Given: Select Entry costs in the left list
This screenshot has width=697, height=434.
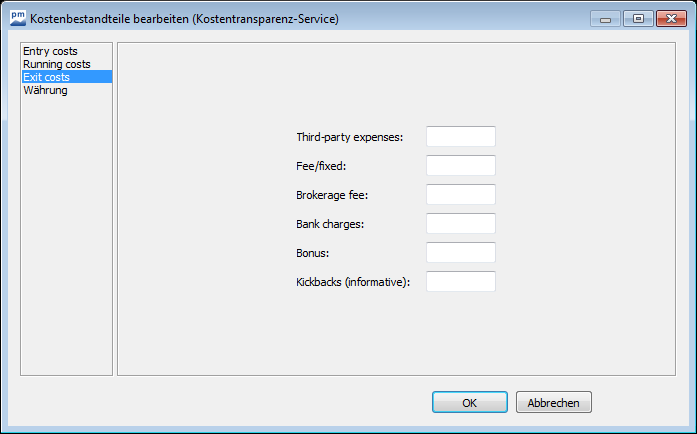Looking at the screenshot, I should 50,51.
